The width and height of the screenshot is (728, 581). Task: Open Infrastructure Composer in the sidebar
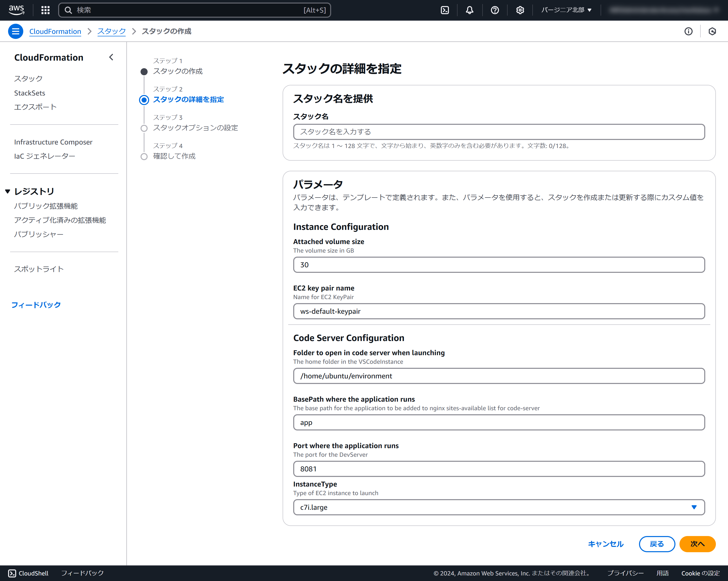(x=53, y=142)
